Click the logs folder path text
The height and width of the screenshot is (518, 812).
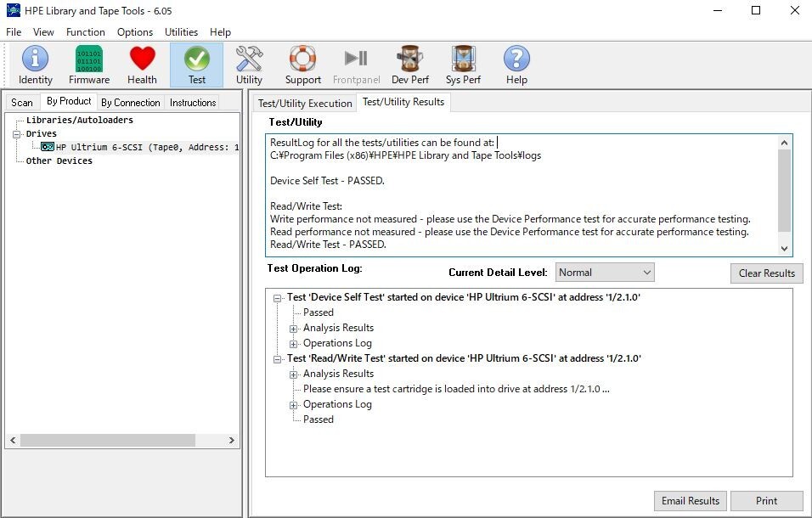tap(405, 155)
